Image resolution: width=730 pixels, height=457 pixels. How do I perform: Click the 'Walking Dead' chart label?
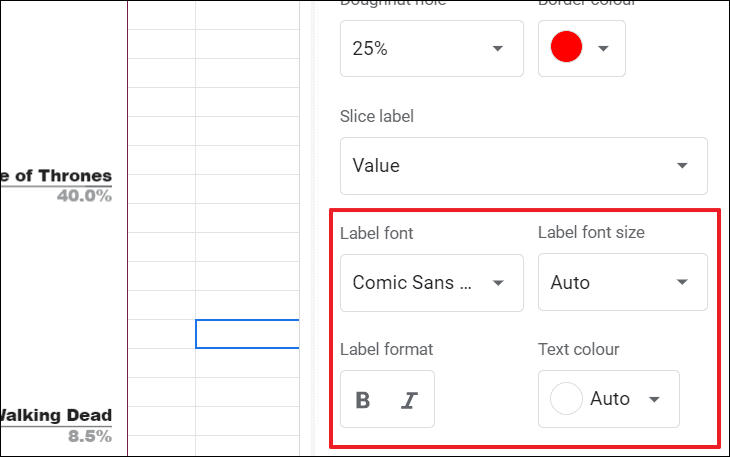tap(56, 416)
